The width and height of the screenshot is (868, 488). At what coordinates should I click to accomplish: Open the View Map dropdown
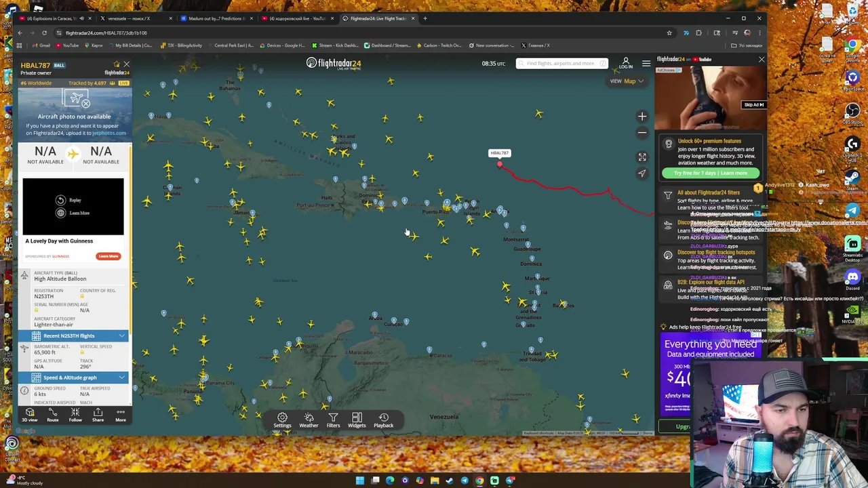click(627, 81)
